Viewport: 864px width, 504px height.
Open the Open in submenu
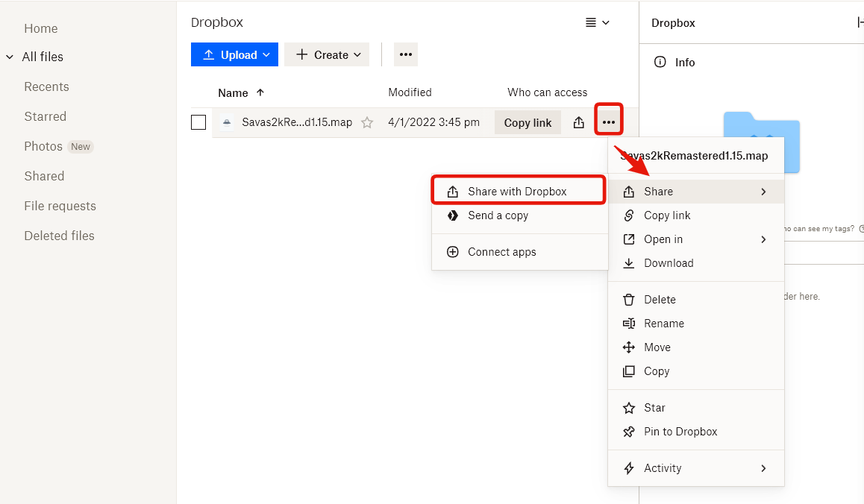pyautogui.click(x=696, y=239)
